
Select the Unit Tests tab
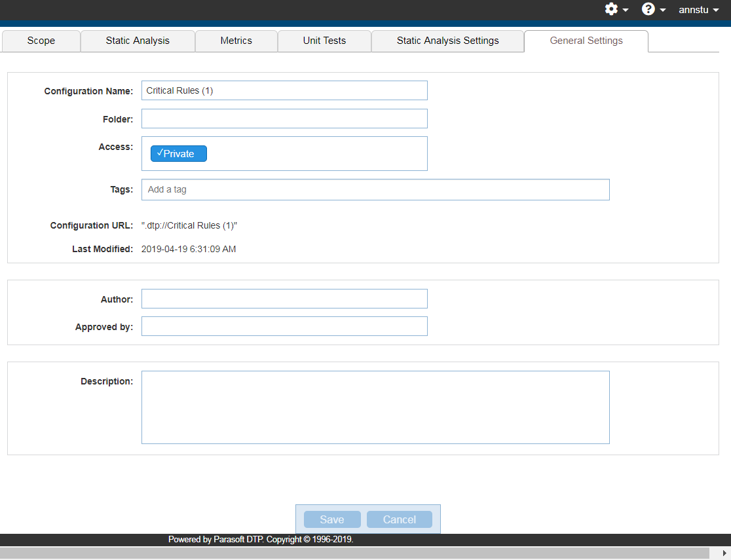coord(324,41)
